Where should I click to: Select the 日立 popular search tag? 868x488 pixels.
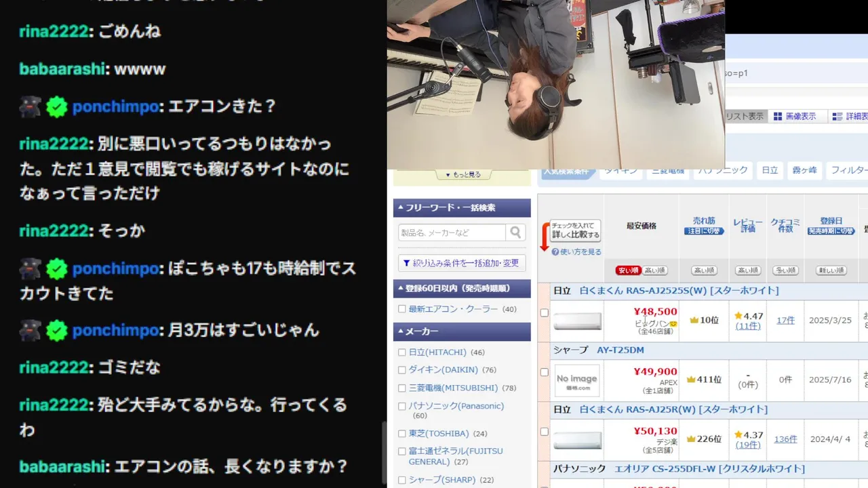click(x=770, y=170)
